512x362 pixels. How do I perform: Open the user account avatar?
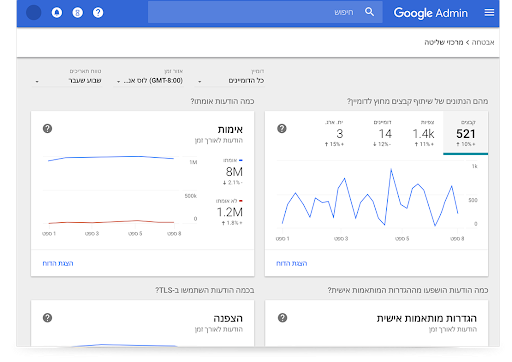pos(34,13)
